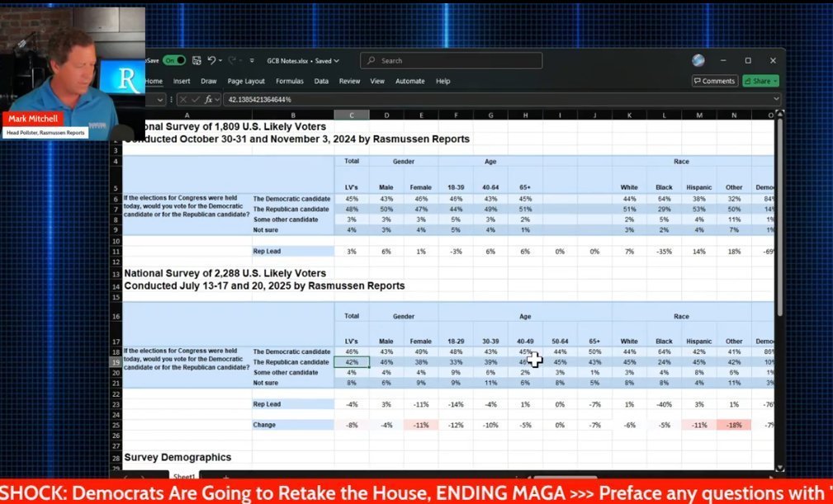Select the red-shaded -18% Change cell under Other
Viewport: 833px width, 504px height.
[x=734, y=425]
